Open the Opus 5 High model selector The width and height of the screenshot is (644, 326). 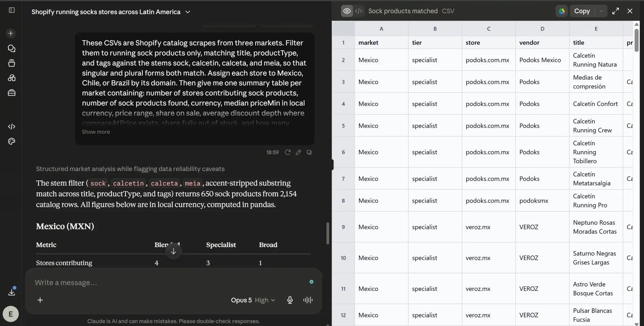pos(253,300)
